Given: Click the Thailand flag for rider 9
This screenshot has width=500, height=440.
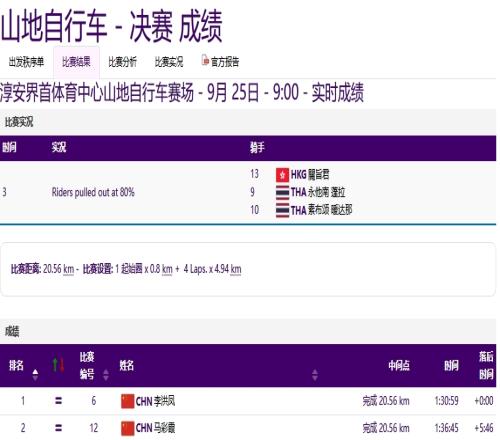Looking at the screenshot, I should (x=282, y=193).
